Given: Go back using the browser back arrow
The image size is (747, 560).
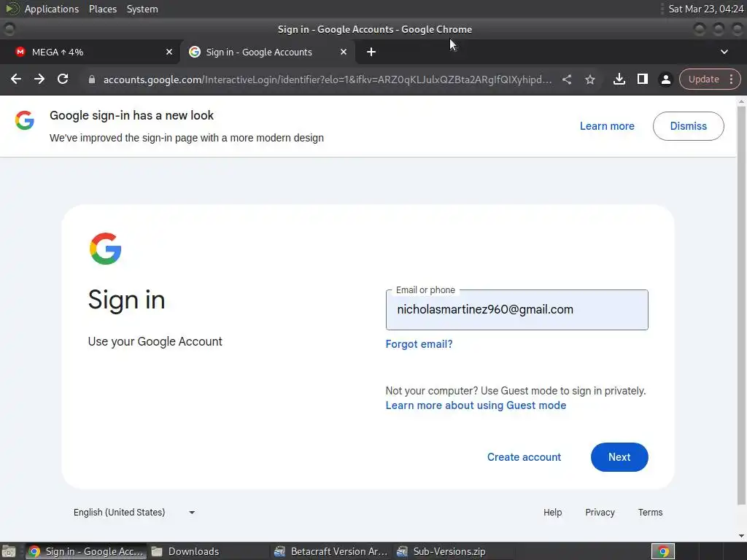Looking at the screenshot, I should 16,79.
